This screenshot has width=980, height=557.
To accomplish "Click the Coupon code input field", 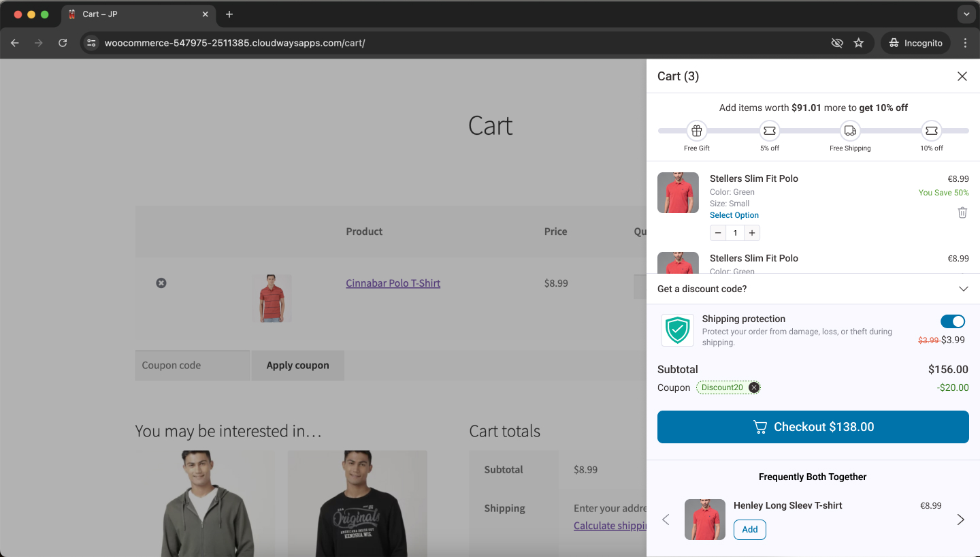I will click(x=192, y=365).
